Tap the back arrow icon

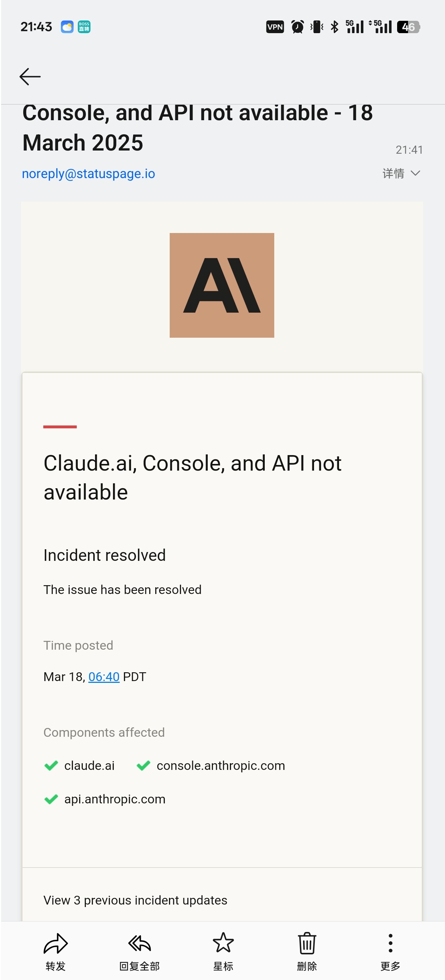point(30,76)
